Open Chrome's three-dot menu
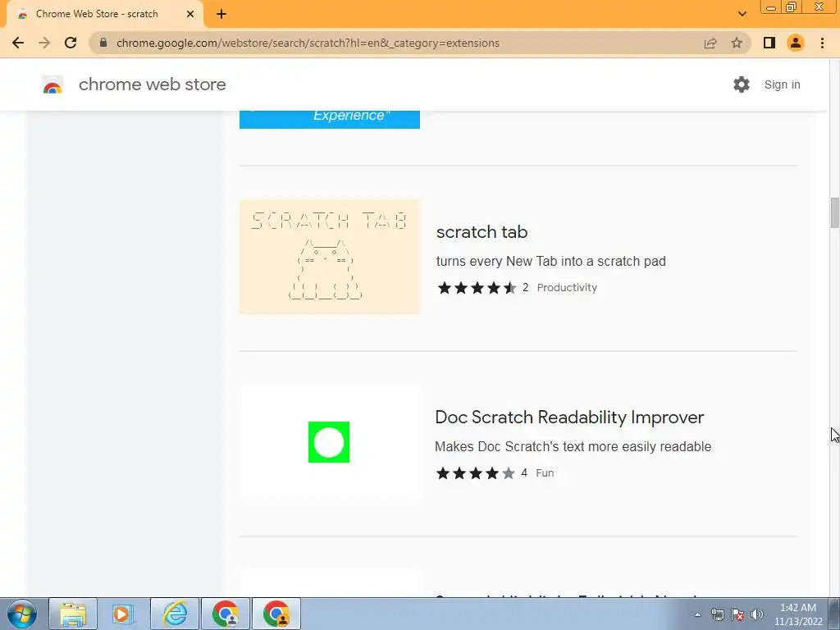 [822, 43]
